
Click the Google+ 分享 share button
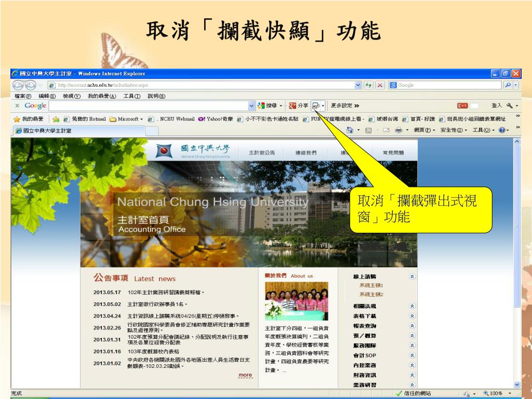click(299, 106)
